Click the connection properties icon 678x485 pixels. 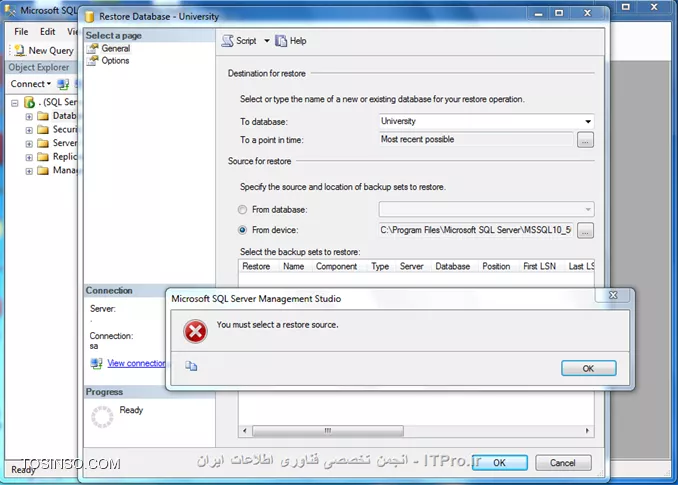point(96,363)
